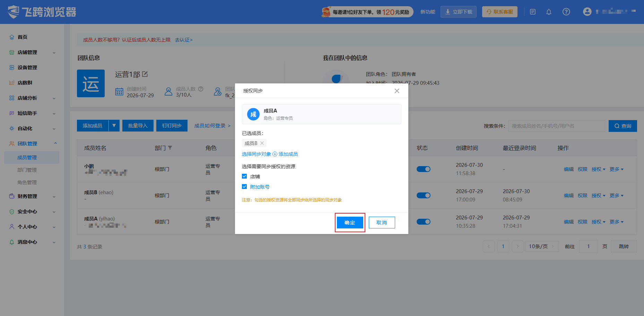Click the 成 member avatar in dialog
This screenshot has height=316, width=644.
coord(253,114)
